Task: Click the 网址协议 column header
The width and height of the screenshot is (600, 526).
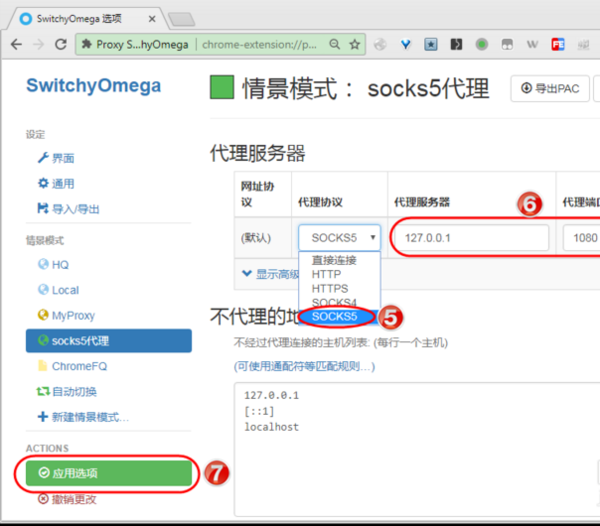Action: [x=257, y=194]
